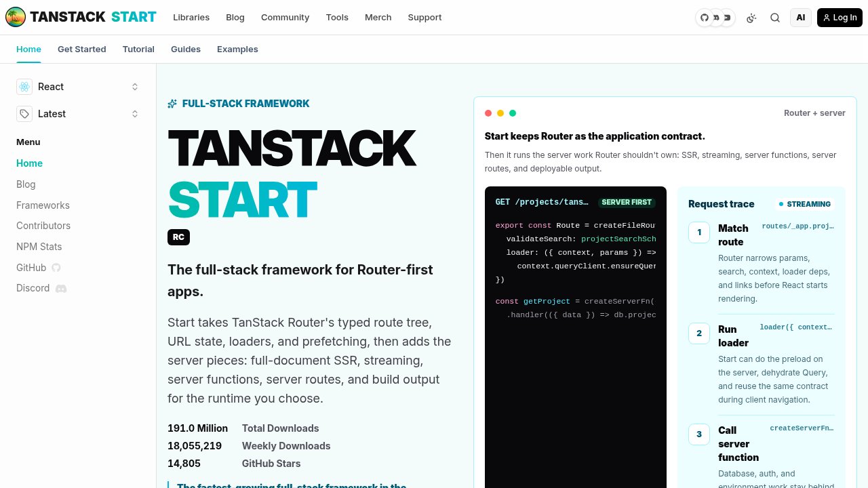868x488 pixels.
Task: Click the SERVER FIRST badge
Action: coord(627,202)
